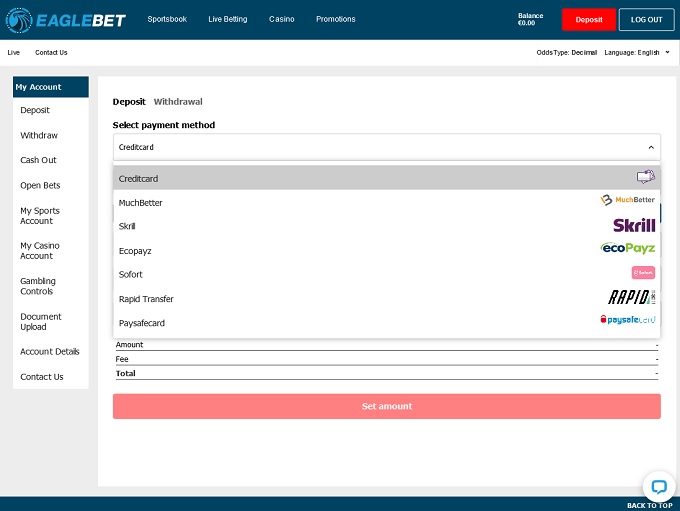The image size is (680, 511).
Task: Switch to the Withdrawal tab
Action: coord(178,102)
